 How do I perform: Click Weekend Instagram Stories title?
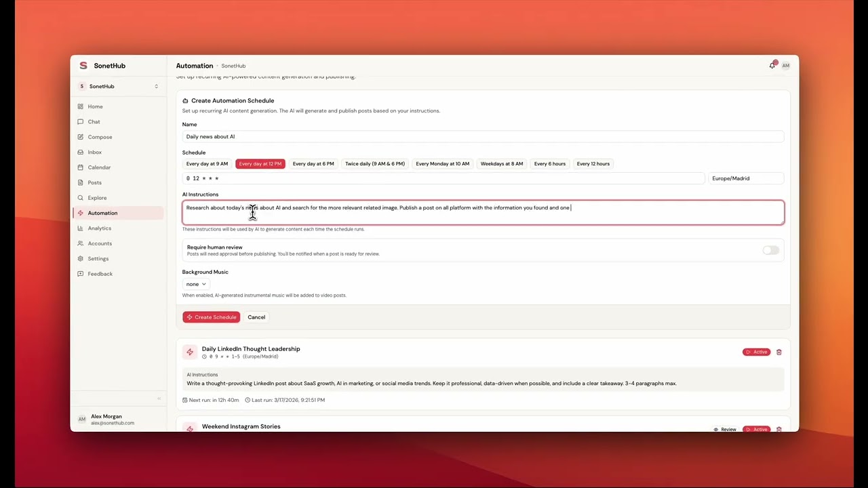click(241, 426)
